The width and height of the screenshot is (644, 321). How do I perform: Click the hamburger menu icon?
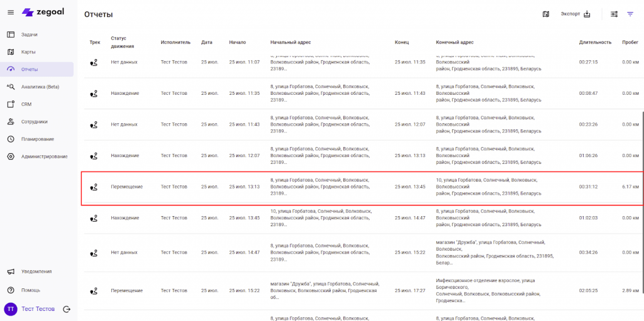pyautogui.click(x=10, y=13)
